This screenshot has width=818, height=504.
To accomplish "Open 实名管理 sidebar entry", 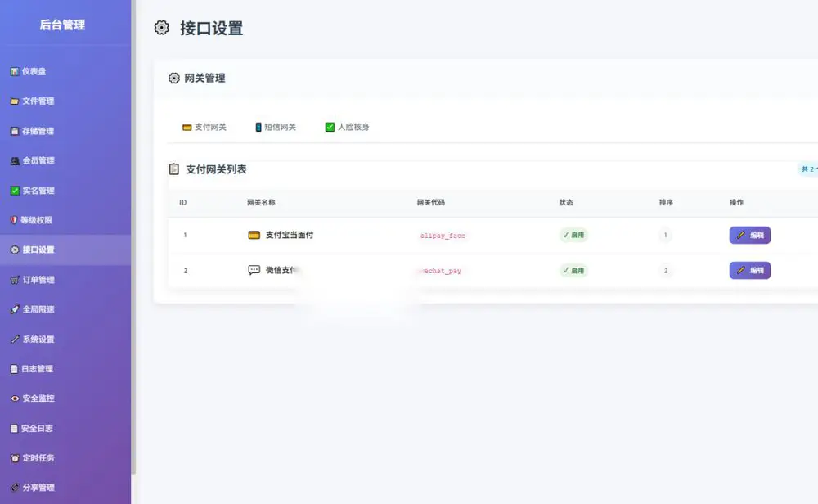I will pyautogui.click(x=65, y=191).
